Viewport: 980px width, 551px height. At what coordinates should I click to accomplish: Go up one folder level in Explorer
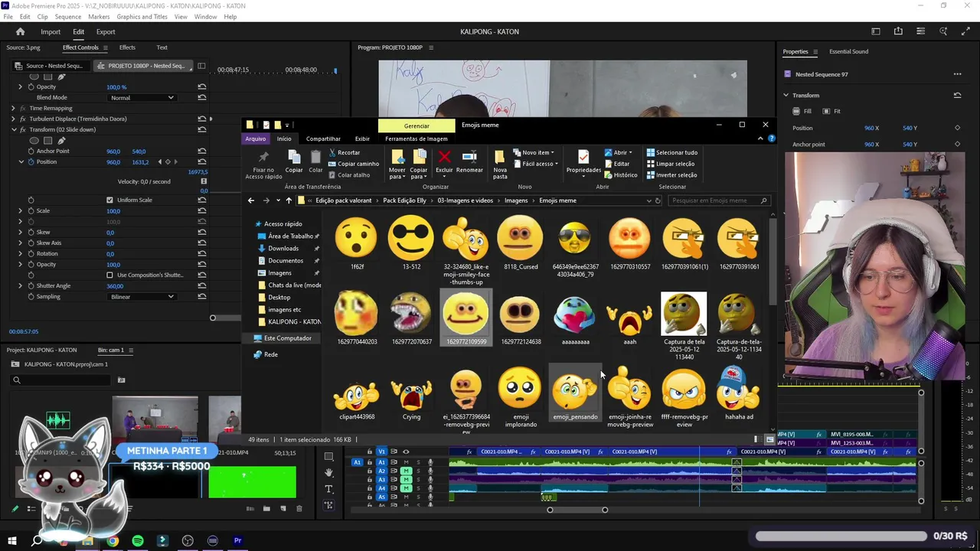point(289,201)
